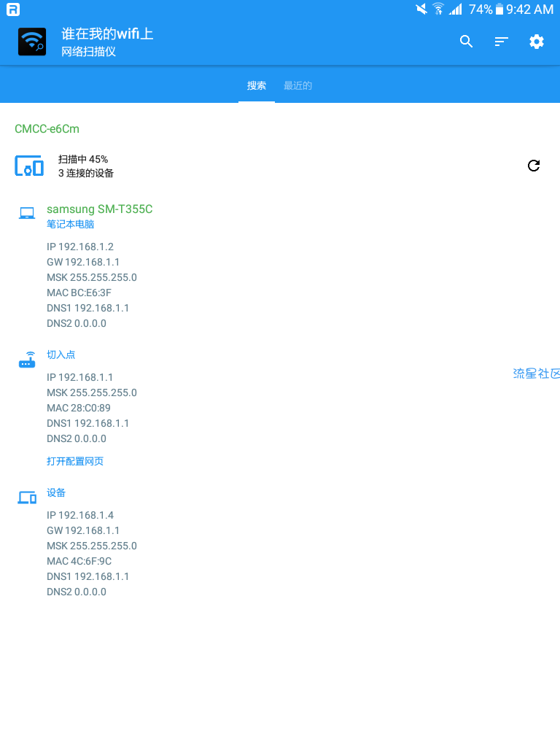560x747 pixels.
Task: Tap the notification icon in status bar
Action: [x=13, y=9]
